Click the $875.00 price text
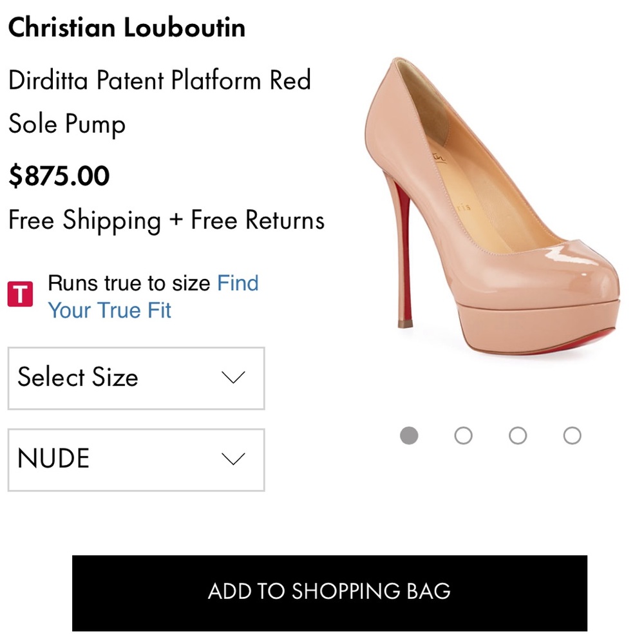This screenshot has width=644, height=644. point(59,175)
